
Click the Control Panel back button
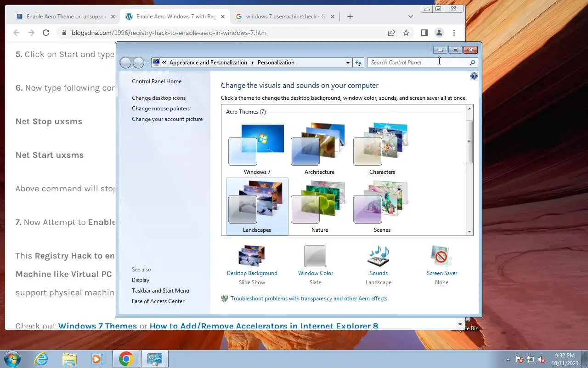(x=125, y=63)
